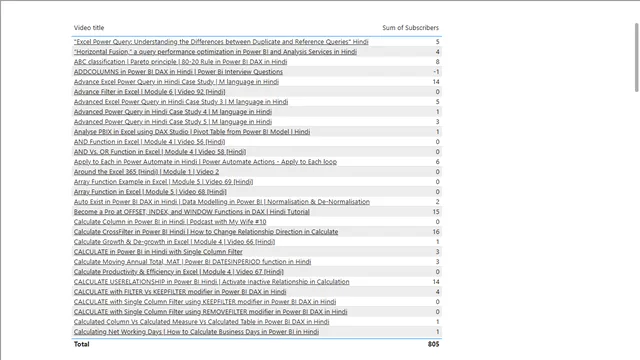This screenshot has width=640, height=360.
Task: Select the total value 805
Action: pos(433,344)
